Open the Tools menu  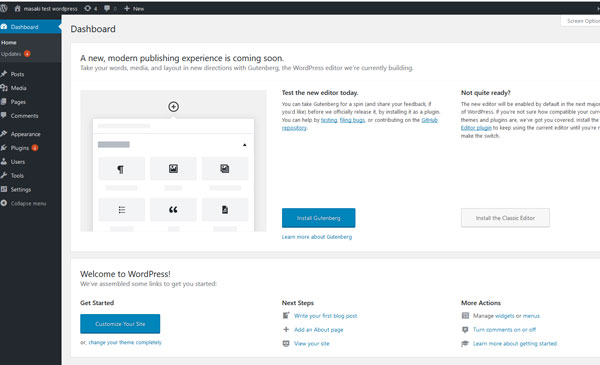[30, 175]
